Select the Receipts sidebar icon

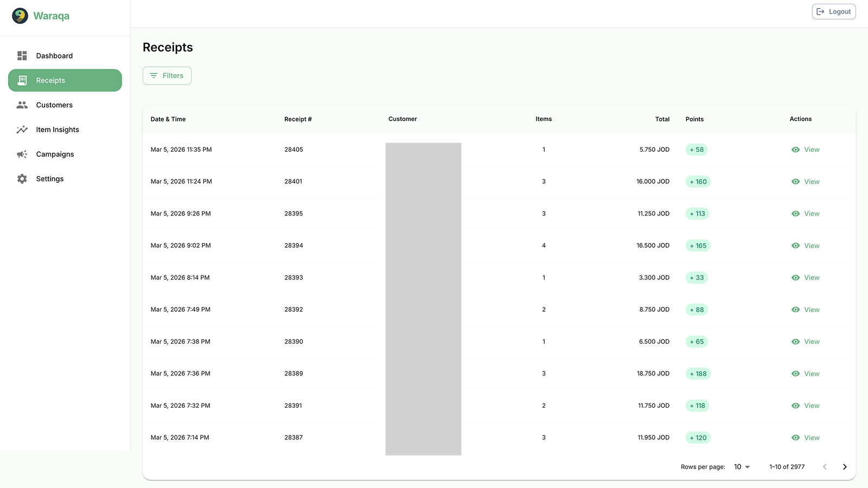pos(22,80)
